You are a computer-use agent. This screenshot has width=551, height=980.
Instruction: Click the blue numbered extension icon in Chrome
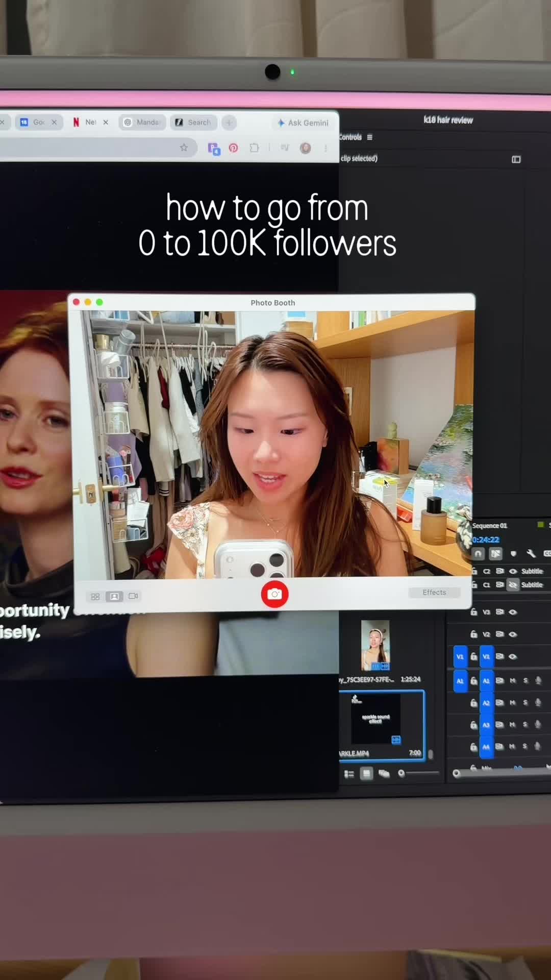point(214,149)
